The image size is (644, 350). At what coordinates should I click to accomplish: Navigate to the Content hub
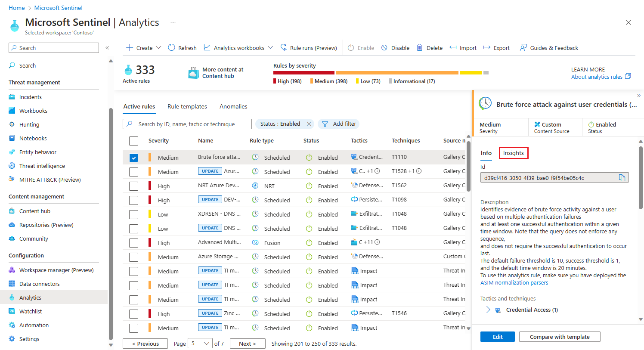34,211
